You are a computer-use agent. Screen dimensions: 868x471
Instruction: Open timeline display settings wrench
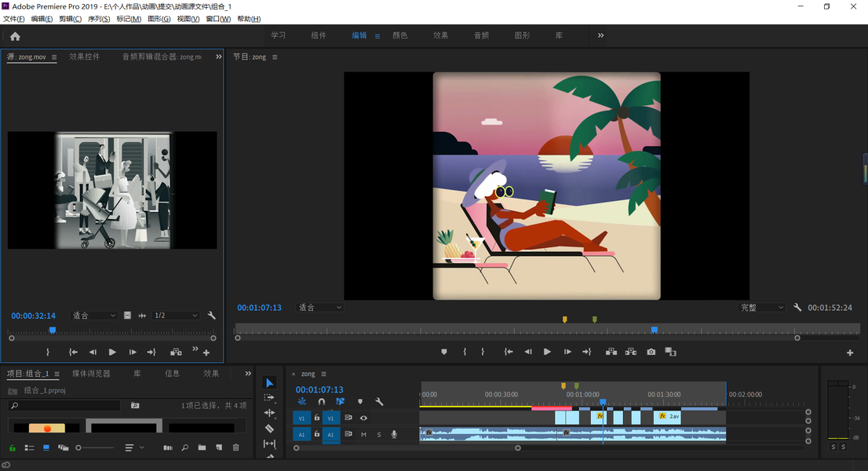379,402
